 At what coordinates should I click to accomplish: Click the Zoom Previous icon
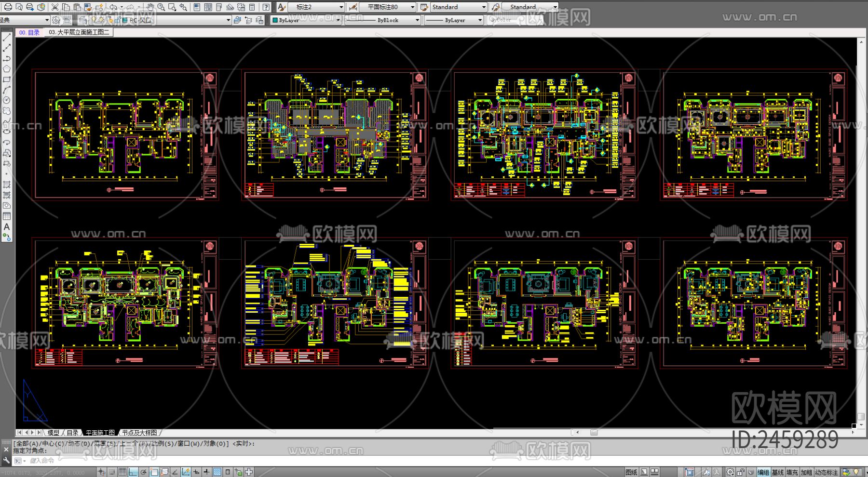coord(183,7)
